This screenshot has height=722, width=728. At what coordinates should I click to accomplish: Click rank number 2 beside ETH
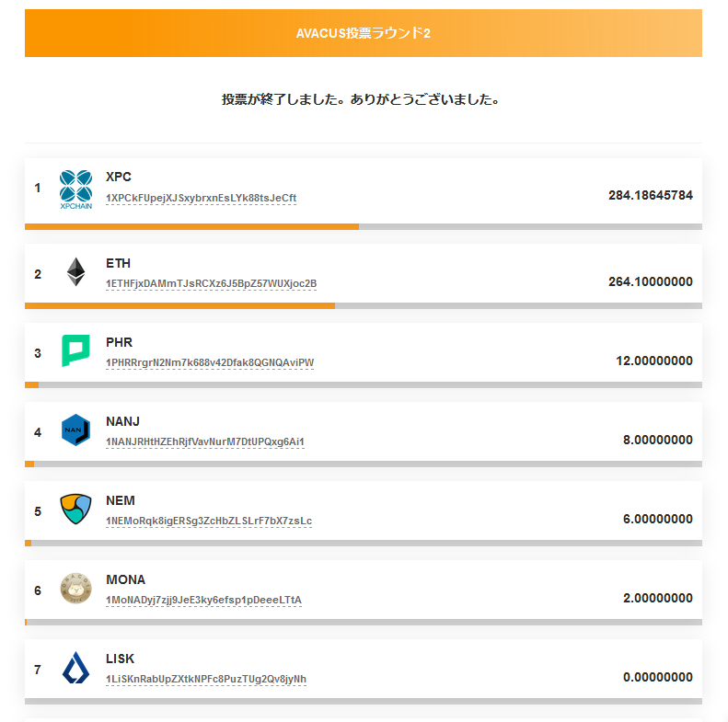(x=38, y=274)
